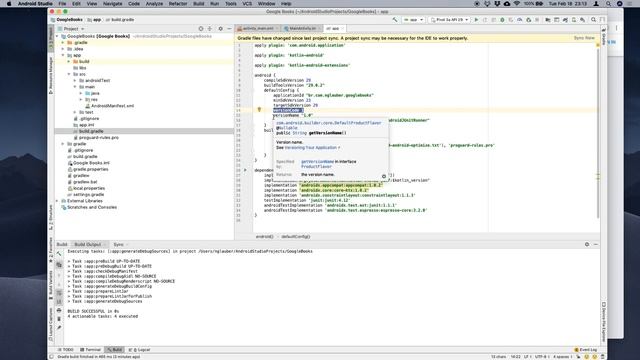Open the documentation popup gear icon

coord(384,176)
